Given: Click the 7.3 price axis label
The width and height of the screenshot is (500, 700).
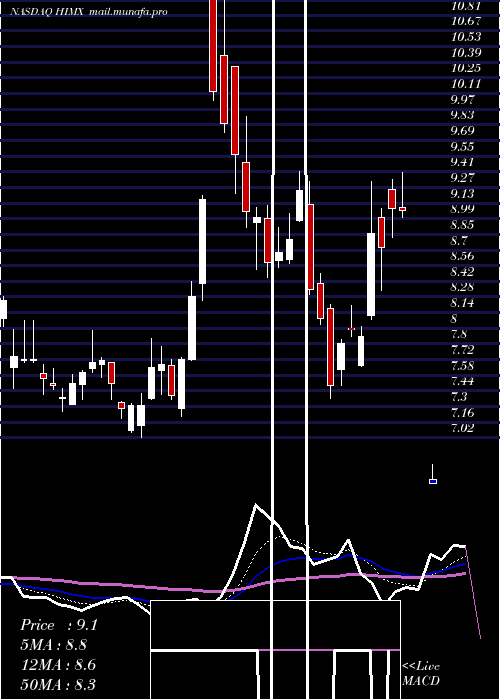Looking at the screenshot, I should (x=460, y=396).
